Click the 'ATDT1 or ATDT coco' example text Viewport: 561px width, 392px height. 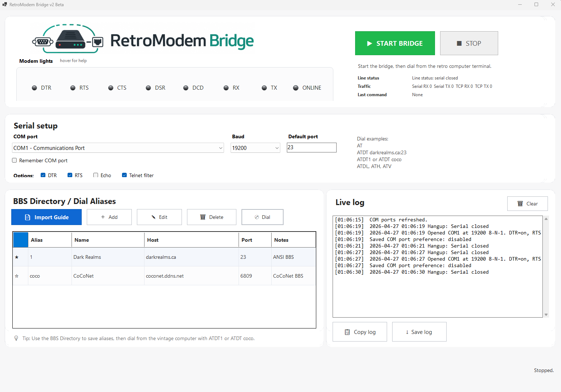point(379,159)
